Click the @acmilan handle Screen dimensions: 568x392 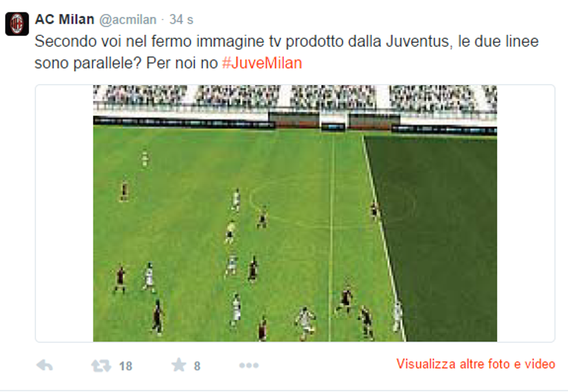point(128,20)
